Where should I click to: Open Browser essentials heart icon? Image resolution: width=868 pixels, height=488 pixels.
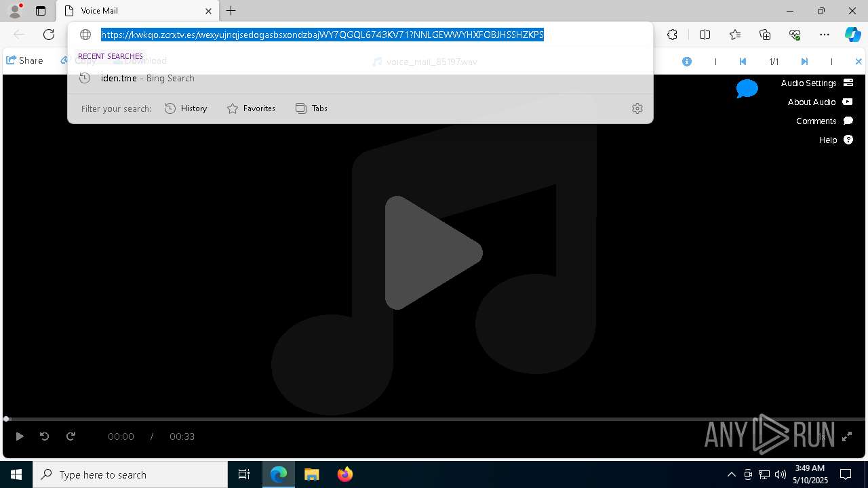(x=795, y=35)
